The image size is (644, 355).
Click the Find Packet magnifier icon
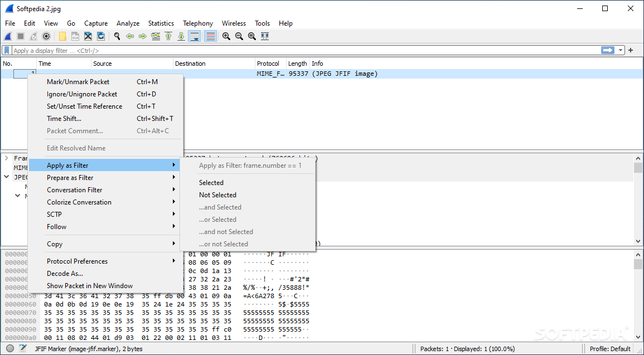pos(117,36)
